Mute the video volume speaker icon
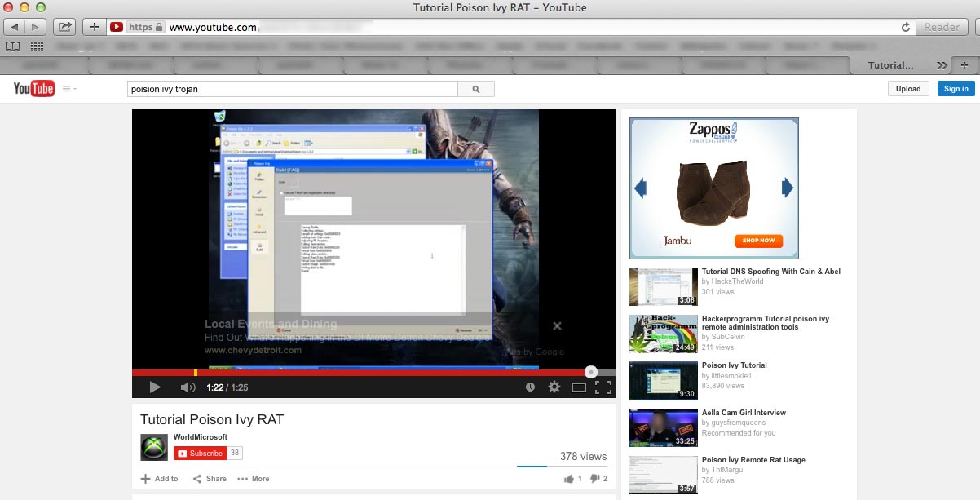Screen dimensions: 980x500 (188, 387)
